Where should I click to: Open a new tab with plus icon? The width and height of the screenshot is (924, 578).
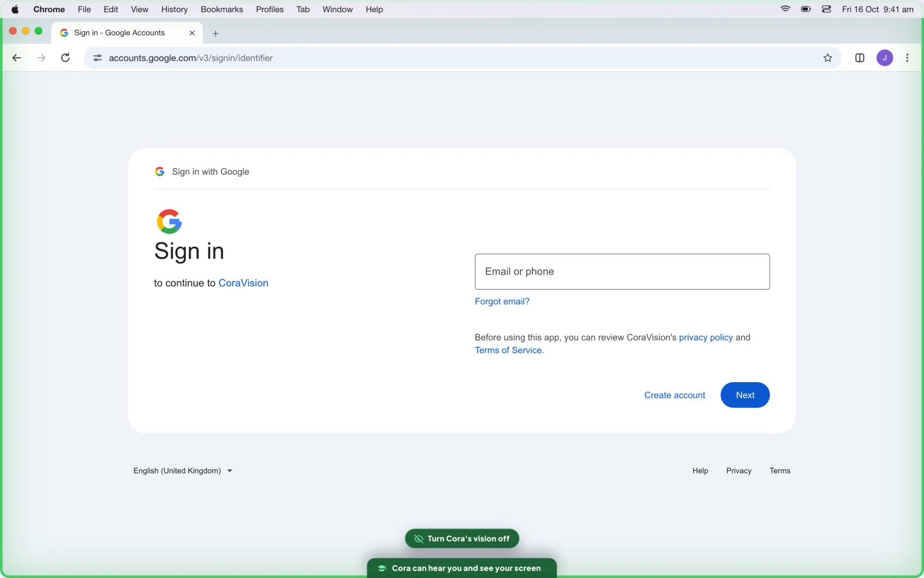pos(215,34)
